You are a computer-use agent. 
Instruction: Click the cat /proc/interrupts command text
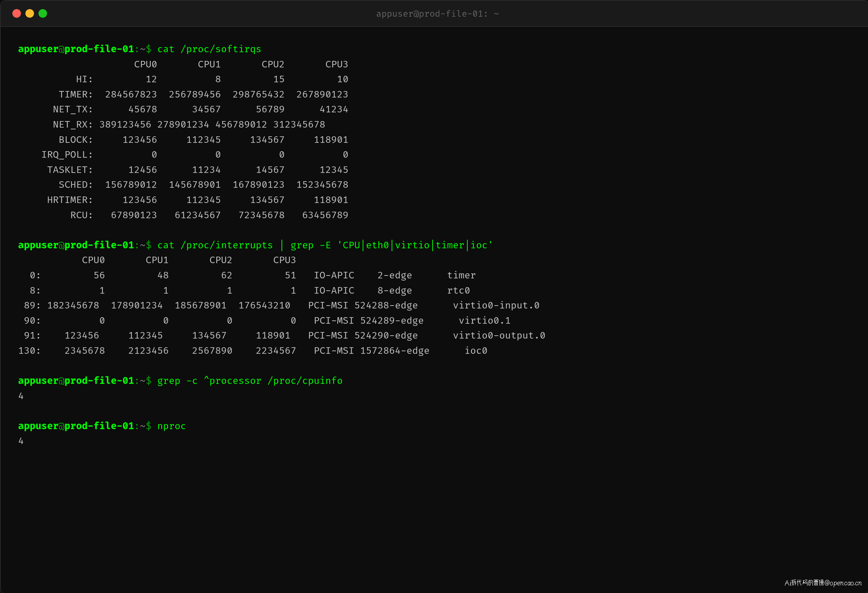tap(215, 245)
